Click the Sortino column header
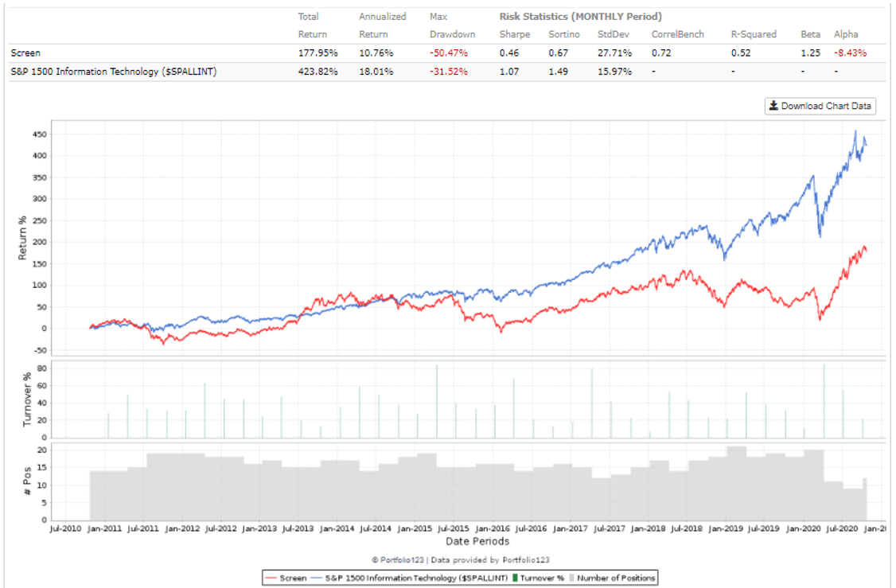The image size is (896, 588). pos(564,34)
